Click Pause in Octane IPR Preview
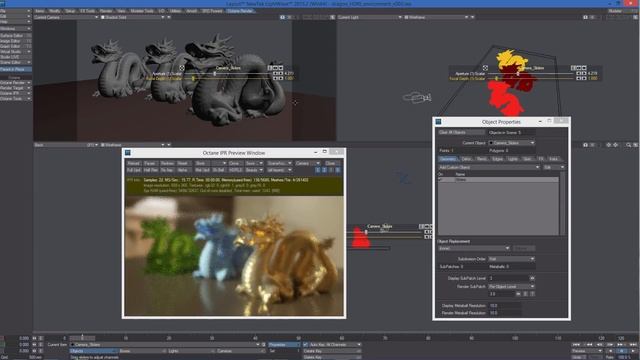This screenshot has width=640, height=360. [150, 163]
